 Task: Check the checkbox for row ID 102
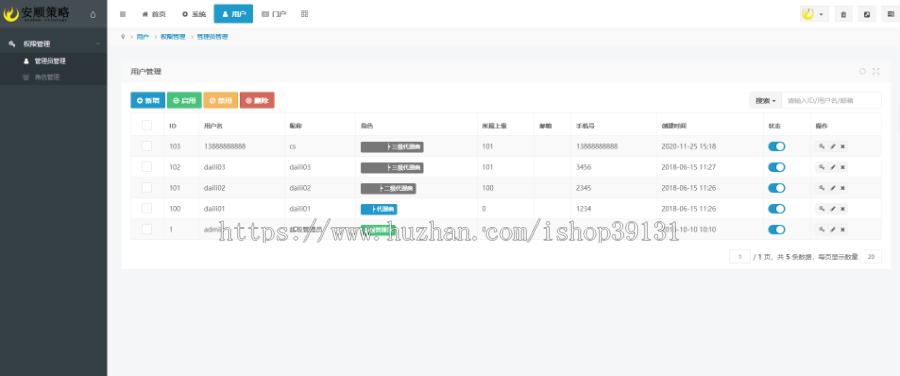click(147, 167)
